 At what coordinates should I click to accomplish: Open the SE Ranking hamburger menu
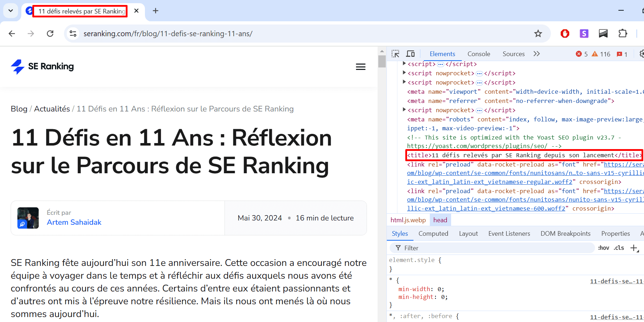[x=361, y=67]
